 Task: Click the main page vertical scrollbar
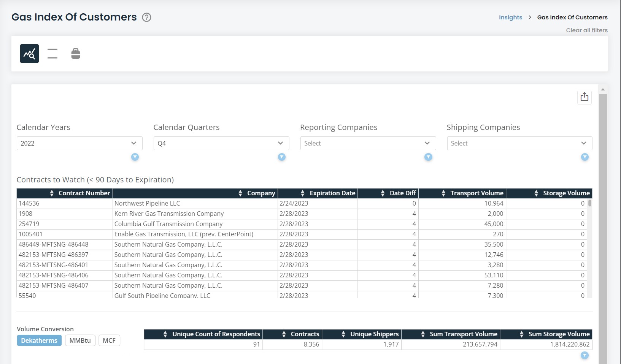(603, 228)
